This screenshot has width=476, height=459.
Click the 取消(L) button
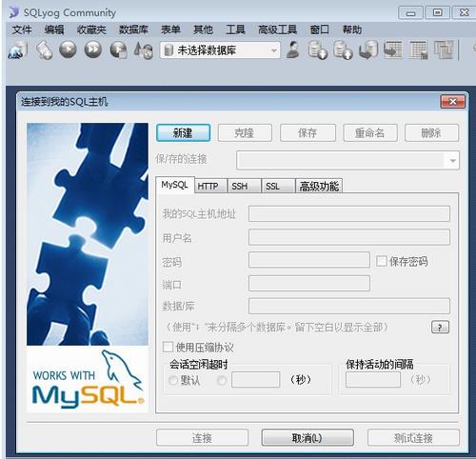307,438
